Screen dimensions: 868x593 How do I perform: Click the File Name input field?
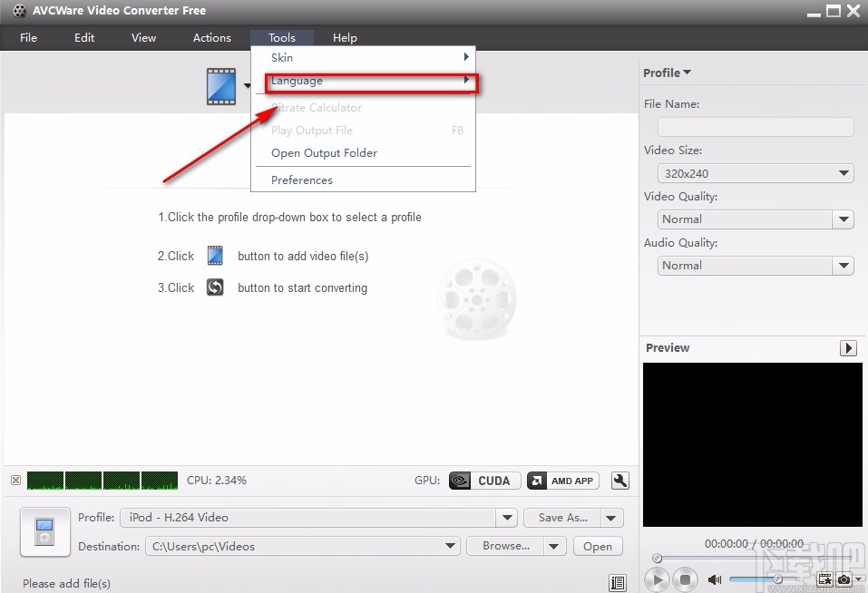(755, 127)
